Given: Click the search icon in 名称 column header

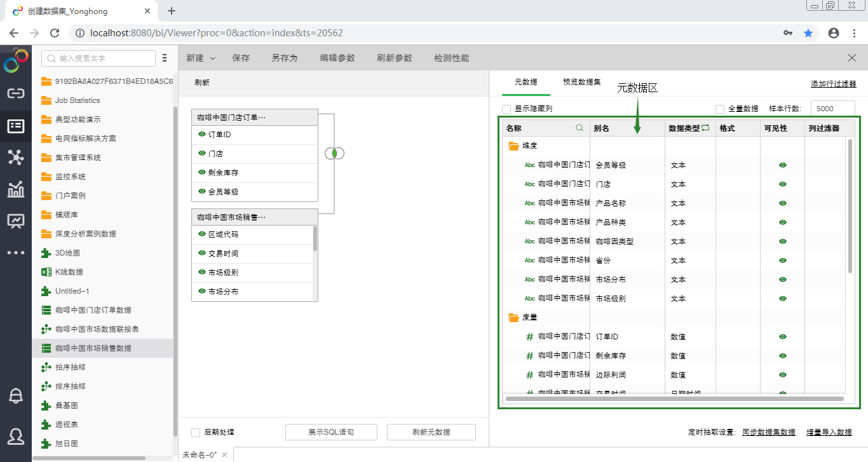Looking at the screenshot, I should click(x=579, y=128).
